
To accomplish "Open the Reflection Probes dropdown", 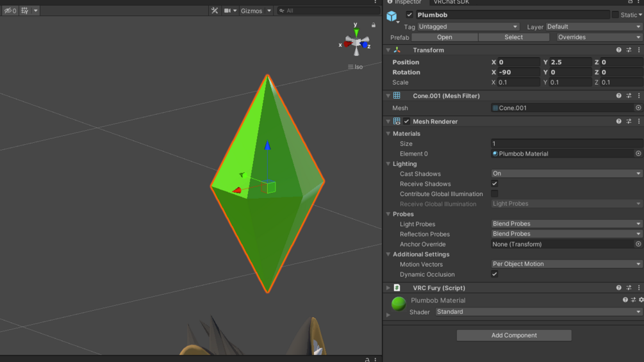I will pos(566,234).
